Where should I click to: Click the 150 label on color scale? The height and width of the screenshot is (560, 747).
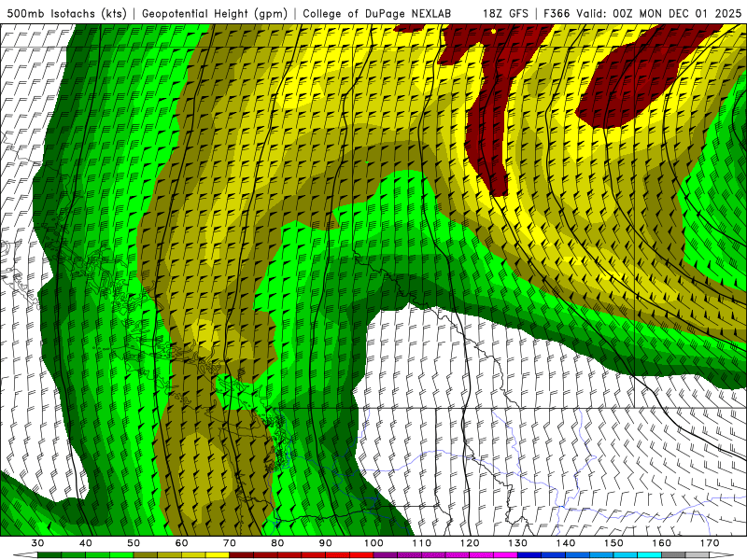point(613,543)
